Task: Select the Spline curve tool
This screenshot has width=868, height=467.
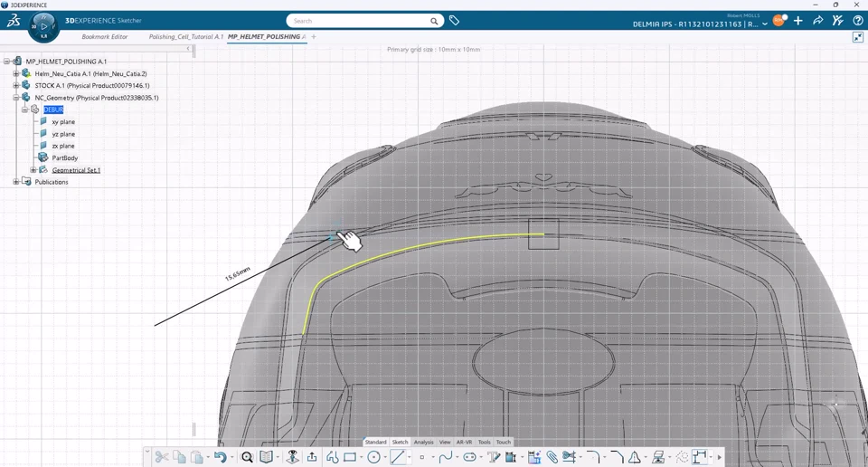Action: point(445,457)
